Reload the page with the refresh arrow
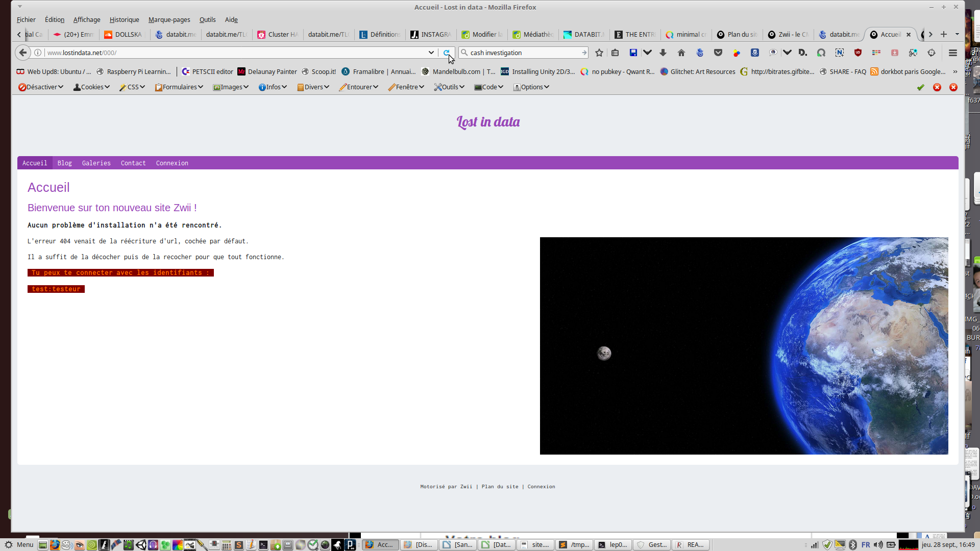This screenshot has height=551, width=980. (446, 53)
